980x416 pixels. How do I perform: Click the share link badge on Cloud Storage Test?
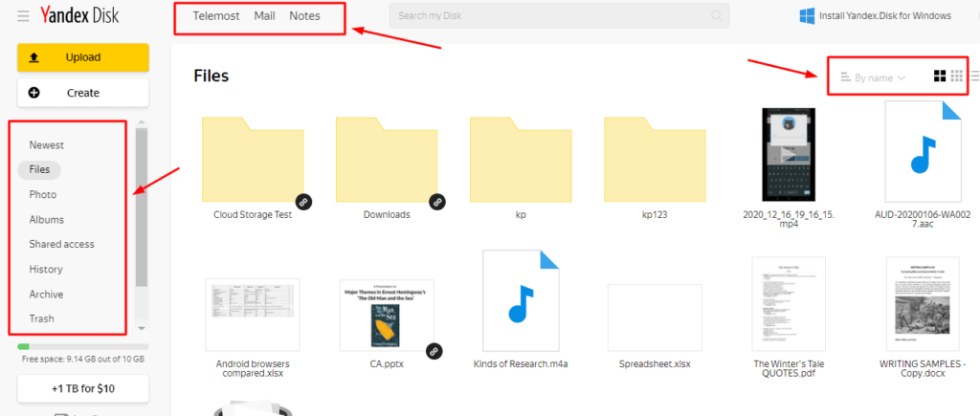[x=303, y=202]
